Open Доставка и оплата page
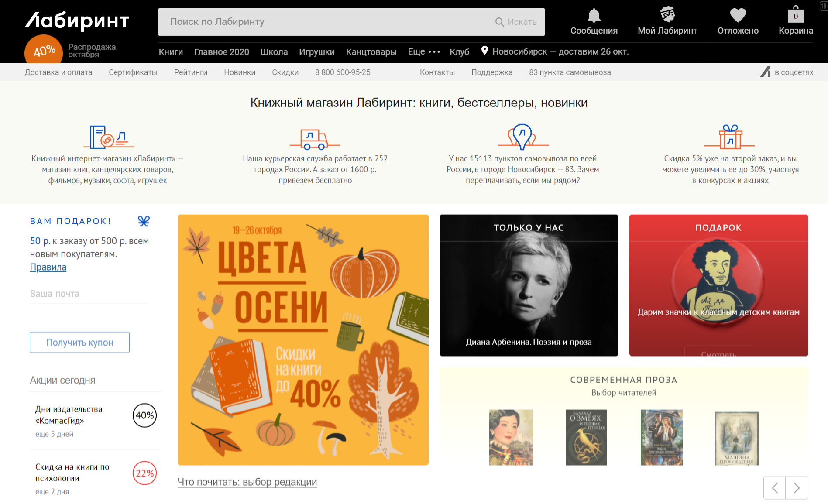Image resolution: width=828 pixels, height=504 pixels. pos(58,72)
